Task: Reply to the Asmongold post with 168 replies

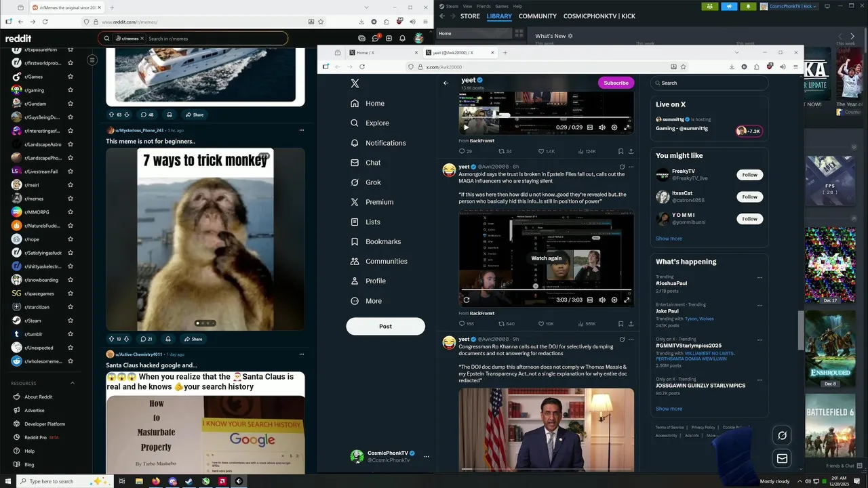Action: pyautogui.click(x=466, y=324)
